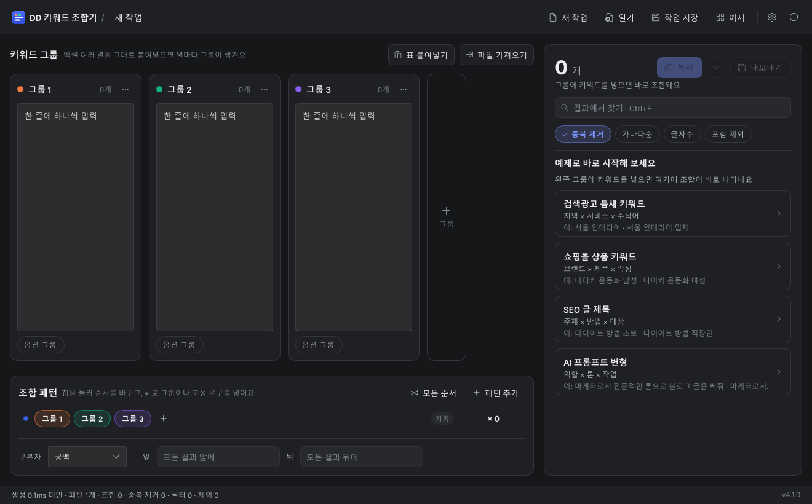Click the 그룹 1 keyword text area
This screenshot has height=504, width=812.
tap(76, 218)
